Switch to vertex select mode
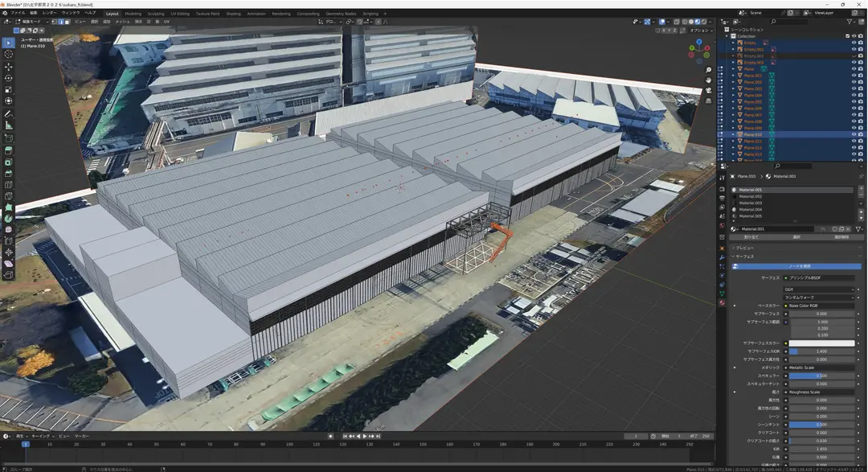Screen dimensions: 868x472 pos(55,22)
